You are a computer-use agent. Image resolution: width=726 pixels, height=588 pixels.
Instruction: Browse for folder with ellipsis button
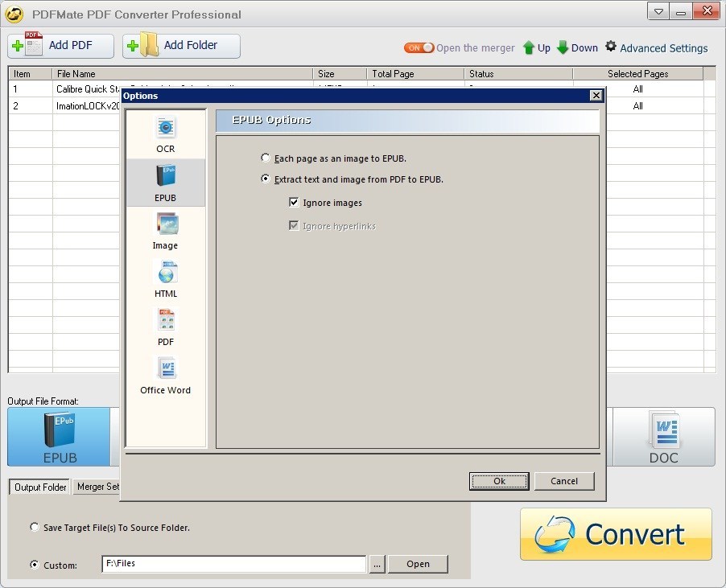pos(377,564)
